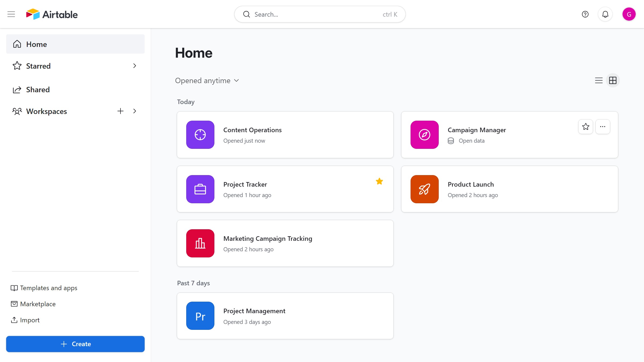Click the blue Create button

(x=75, y=344)
